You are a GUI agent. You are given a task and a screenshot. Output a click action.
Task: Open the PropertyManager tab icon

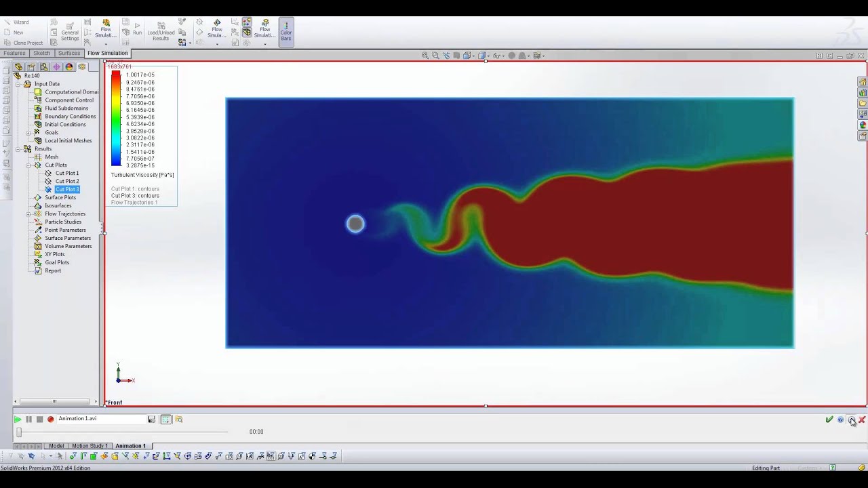click(x=31, y=67)
